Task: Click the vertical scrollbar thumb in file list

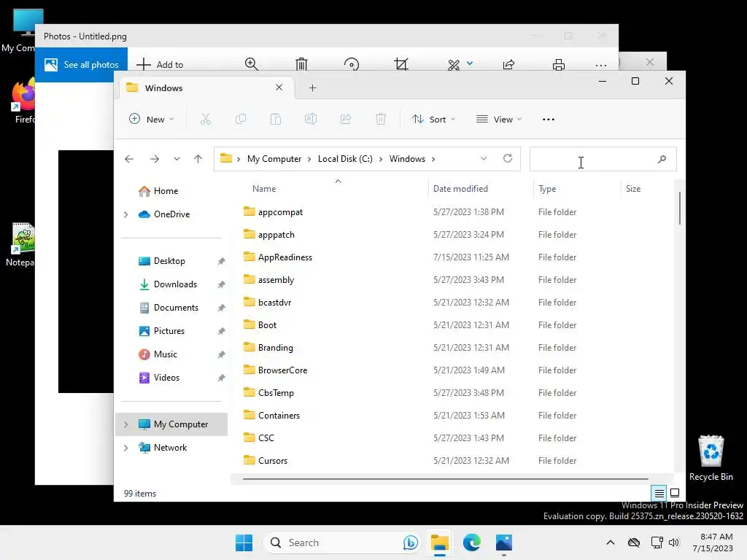Action: pos(679,208)
